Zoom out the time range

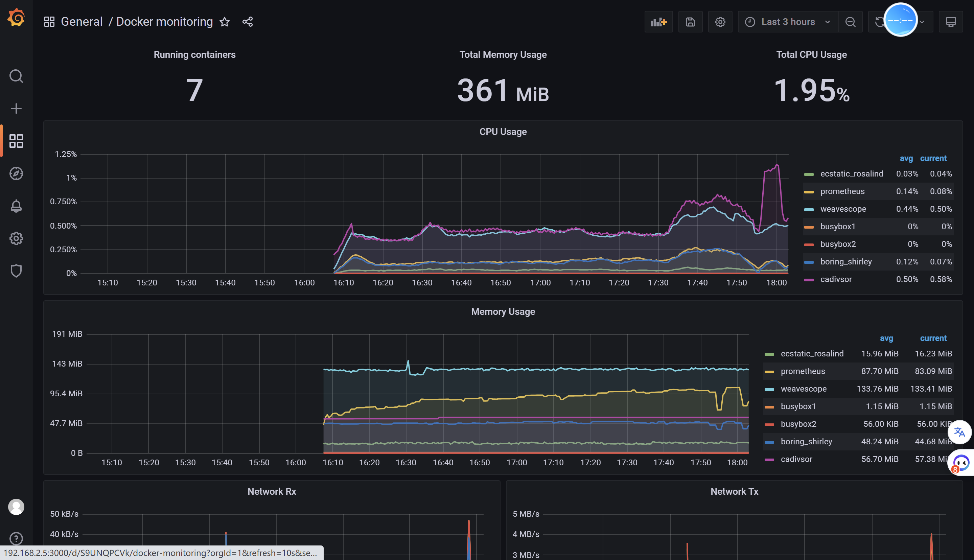point(850,22)
